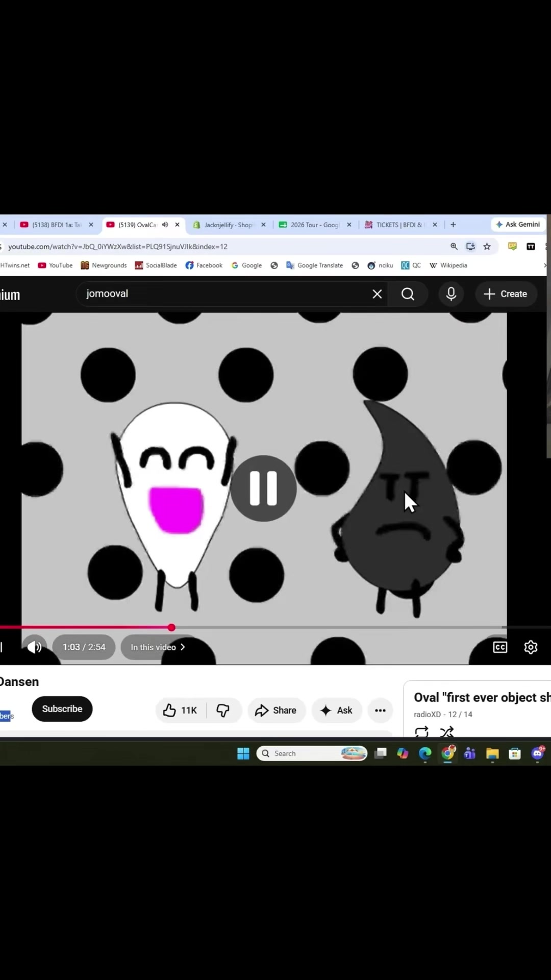This screenshot has height=980, width=551.
Task: Toggle loop playlist icon
Action: pos(422,732)
